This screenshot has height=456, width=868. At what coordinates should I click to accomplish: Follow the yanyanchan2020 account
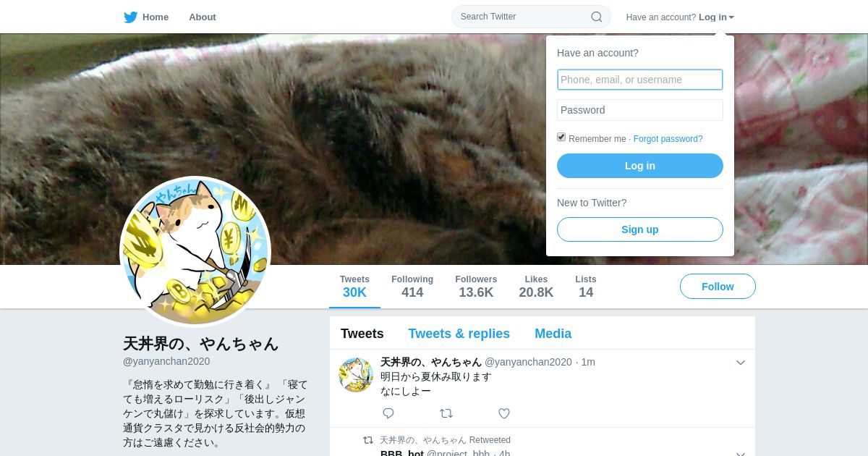[x=718, y=287]
